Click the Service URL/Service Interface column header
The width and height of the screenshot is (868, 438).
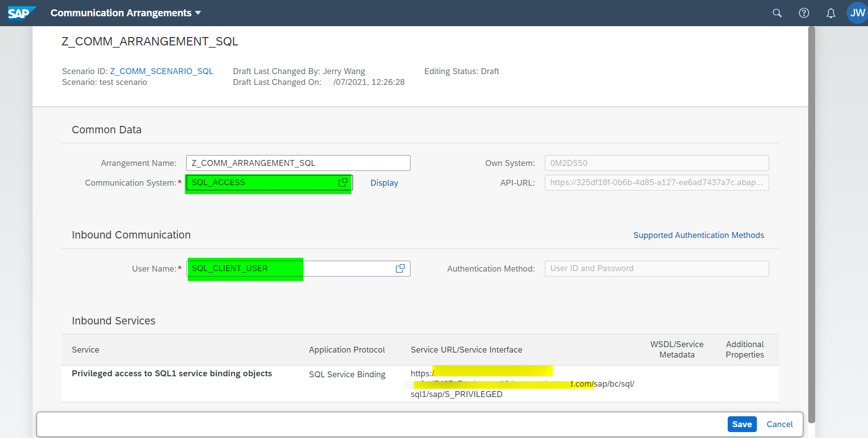tap(466, 350)
